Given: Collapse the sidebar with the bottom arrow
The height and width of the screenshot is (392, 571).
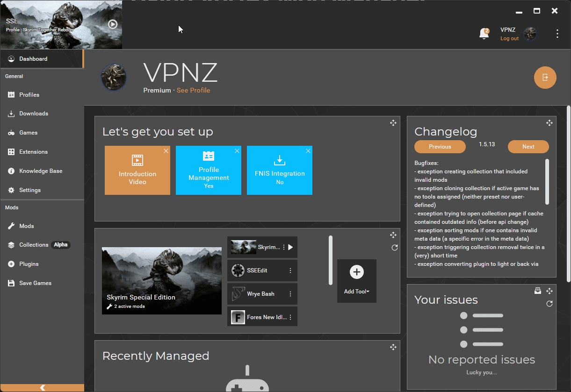Looking at the screenshot, I should pos(42,388).
